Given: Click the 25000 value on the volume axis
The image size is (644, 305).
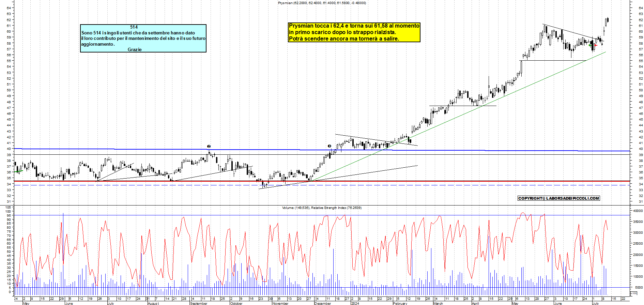Looking at the screenshot, I should [638, 244].
